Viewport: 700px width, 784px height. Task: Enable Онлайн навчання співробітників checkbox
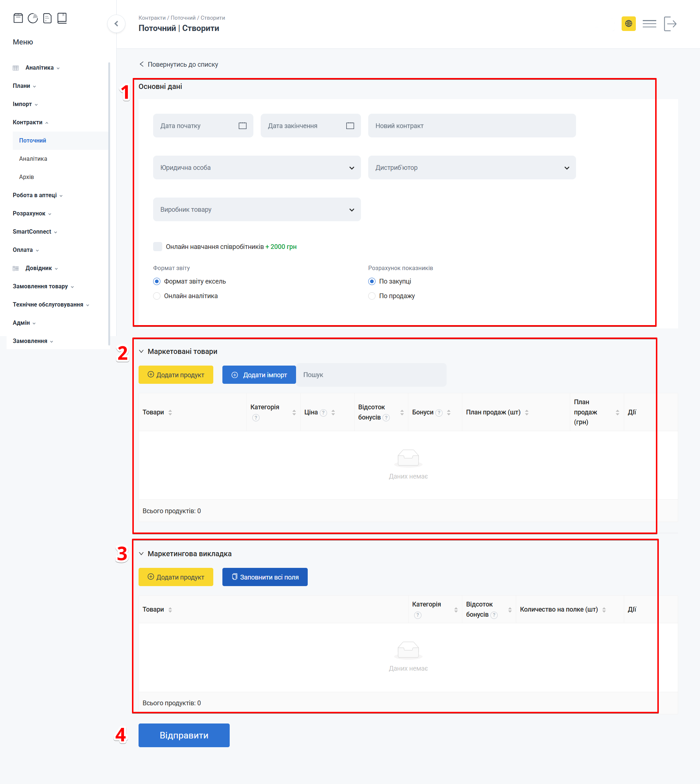click(158, 246)
